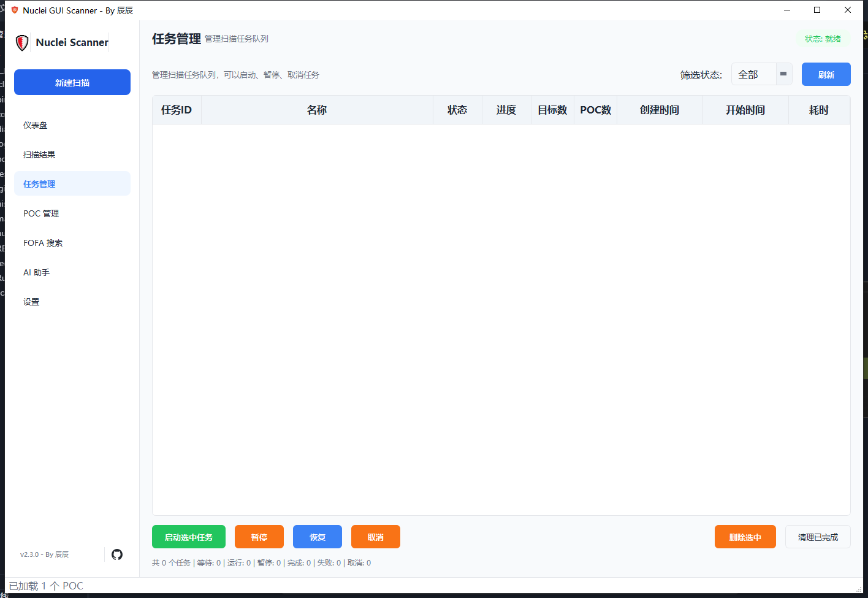Click the app icon in title bar
This screenshot has height=598, width=868.
(x=13, y=10)
